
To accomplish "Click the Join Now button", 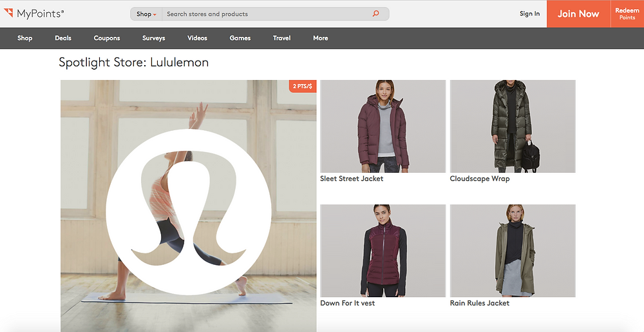I will point(578,14).
